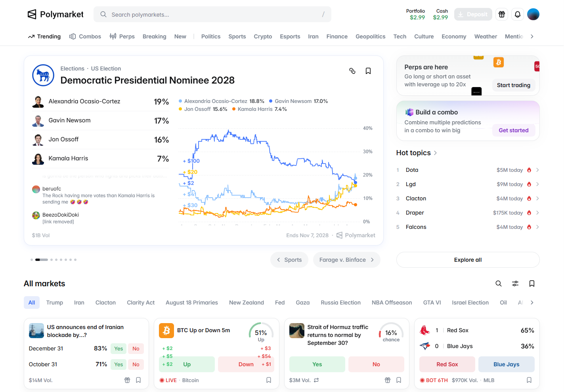Select the active carousel page indicator
The height and width of the screenshot is (392, 564).
42,260
